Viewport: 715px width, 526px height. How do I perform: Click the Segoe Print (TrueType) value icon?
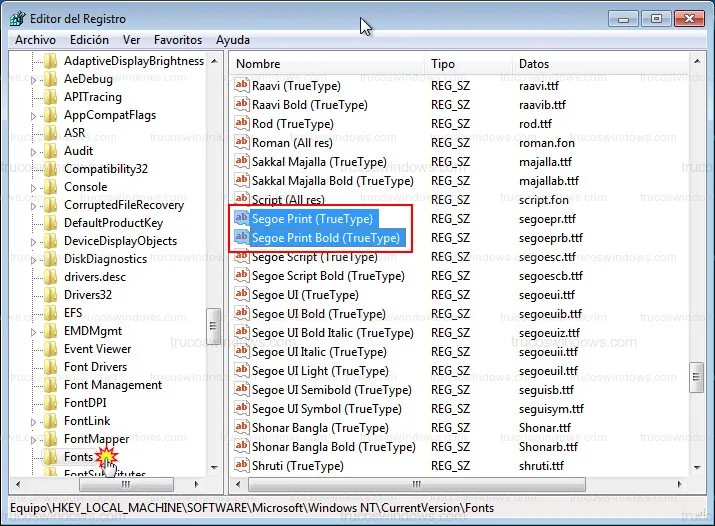point(241,219)
